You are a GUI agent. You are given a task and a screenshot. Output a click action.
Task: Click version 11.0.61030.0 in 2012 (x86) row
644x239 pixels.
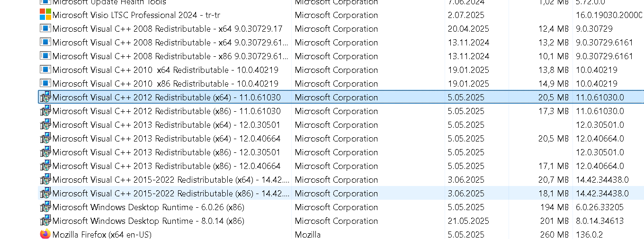(x=600, y=111)
